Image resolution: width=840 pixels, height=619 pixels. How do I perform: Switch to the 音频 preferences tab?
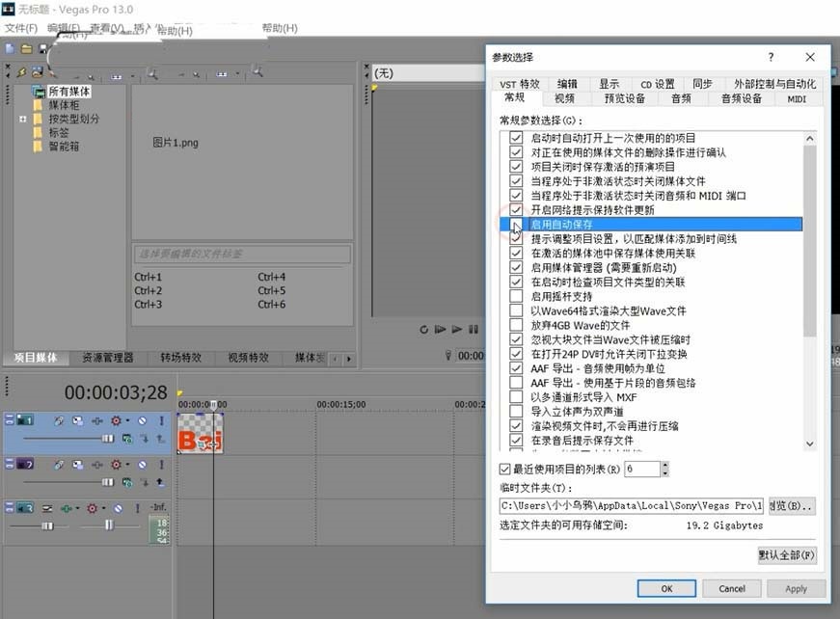pos(682,97)
